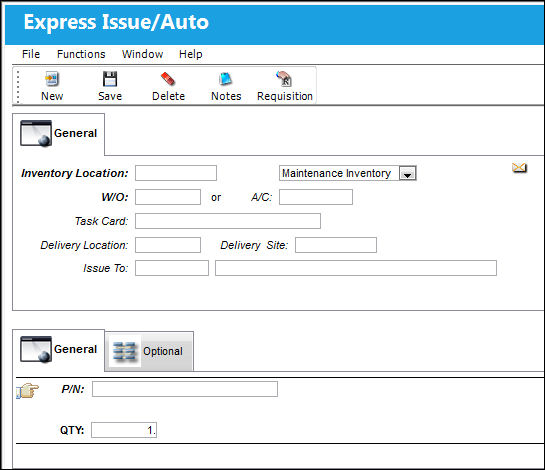Open the Functions menu
545x470 pixels.
click(81, 54)
